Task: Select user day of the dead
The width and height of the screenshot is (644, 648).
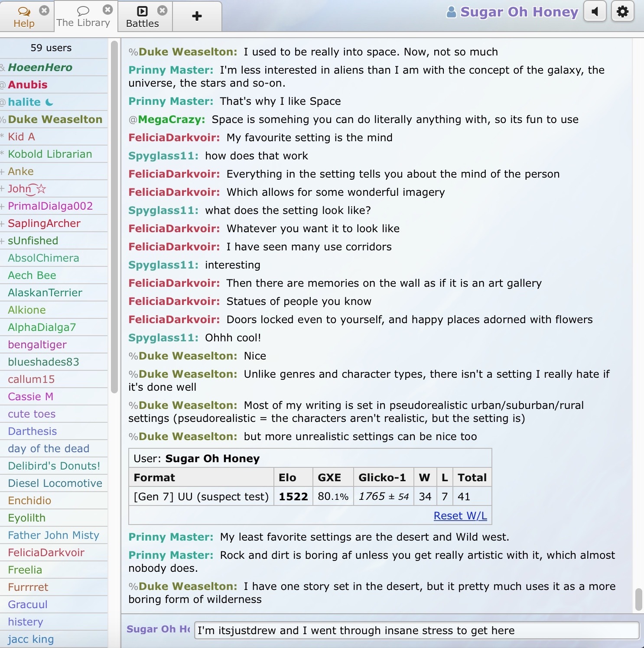Action: tap(54, 448)
